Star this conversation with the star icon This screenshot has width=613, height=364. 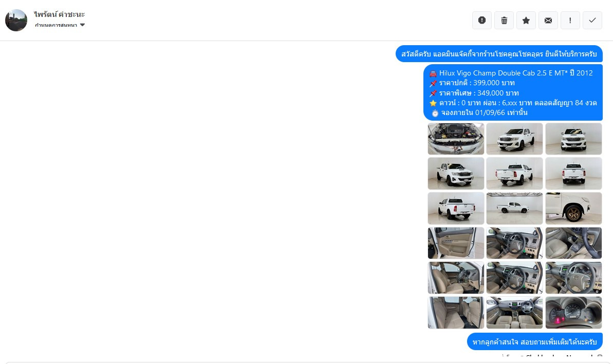(x=526, y=21)
